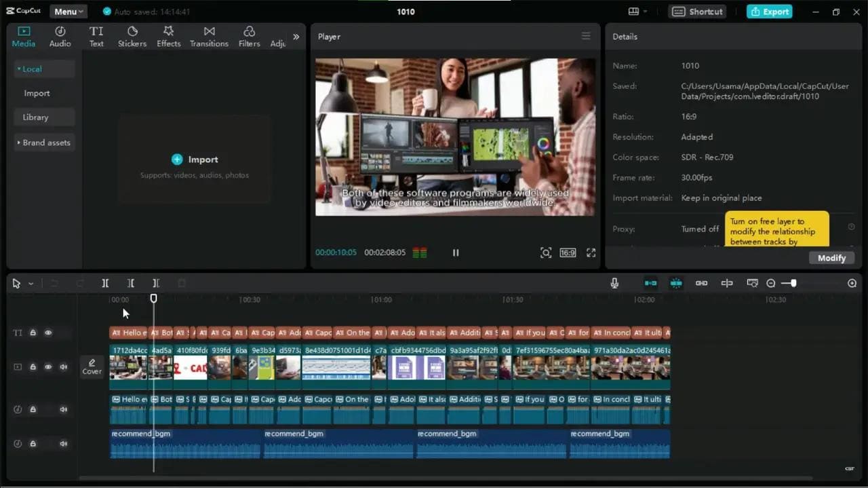Lock the recommend_bgm music track
This screenshot has height=488, width=868.
[x=33, y=443]
